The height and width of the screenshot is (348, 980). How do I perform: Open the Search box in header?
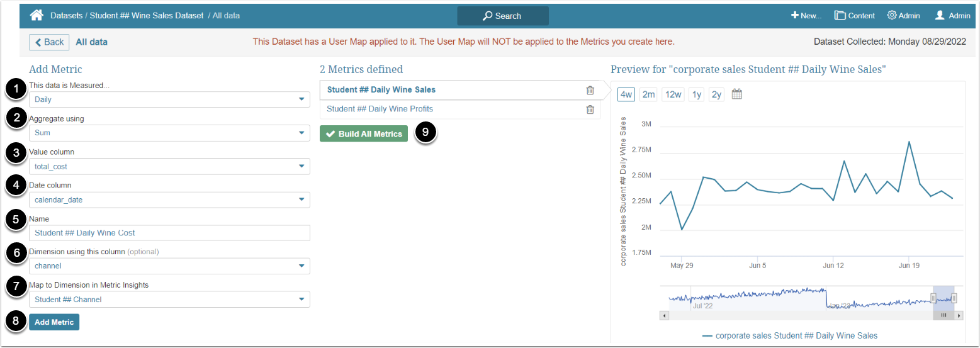pyautogui.click(x=502, y=16)
